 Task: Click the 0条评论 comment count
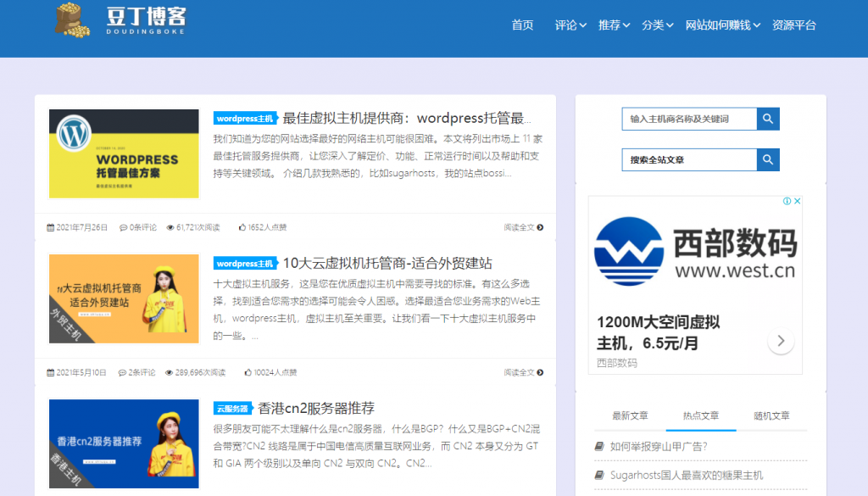coord(142,227)
